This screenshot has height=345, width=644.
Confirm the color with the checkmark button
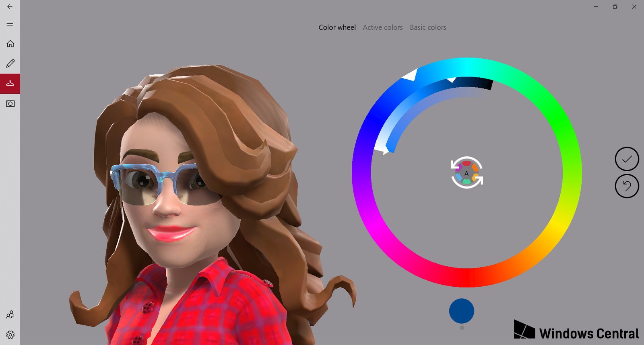coord(627,159)
